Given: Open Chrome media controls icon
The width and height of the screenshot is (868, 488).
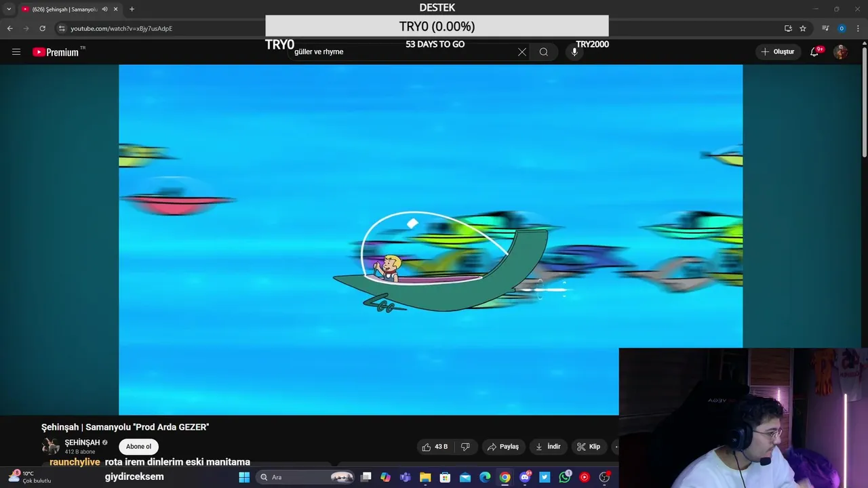Looking at the screenshot, I should [x=825, y=28].
